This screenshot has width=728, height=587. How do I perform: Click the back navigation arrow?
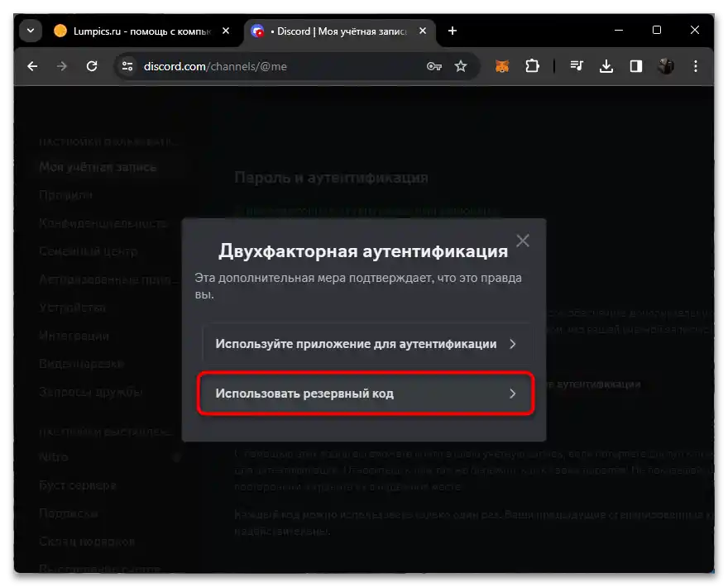[x=32, y=66]
